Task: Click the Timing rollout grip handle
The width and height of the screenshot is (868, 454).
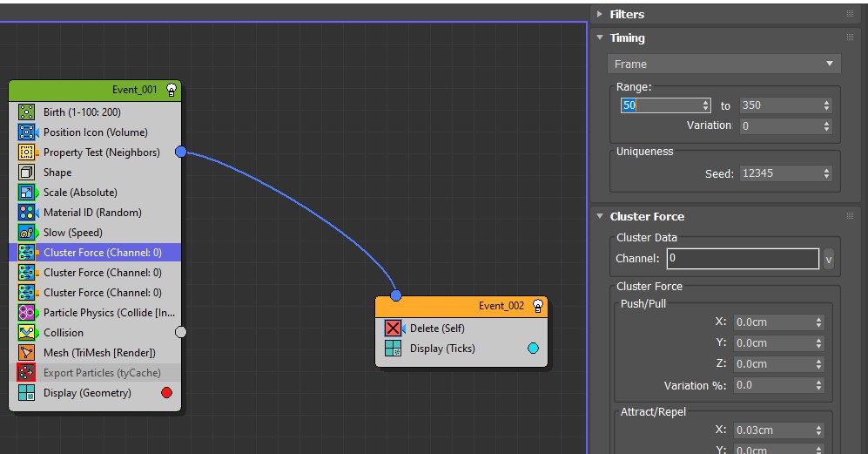Action: tap(851, 37)
